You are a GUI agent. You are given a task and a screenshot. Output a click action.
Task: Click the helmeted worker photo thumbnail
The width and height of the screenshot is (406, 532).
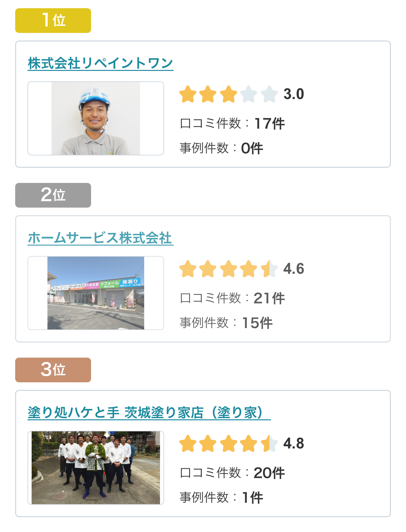(x=96, y=118)
